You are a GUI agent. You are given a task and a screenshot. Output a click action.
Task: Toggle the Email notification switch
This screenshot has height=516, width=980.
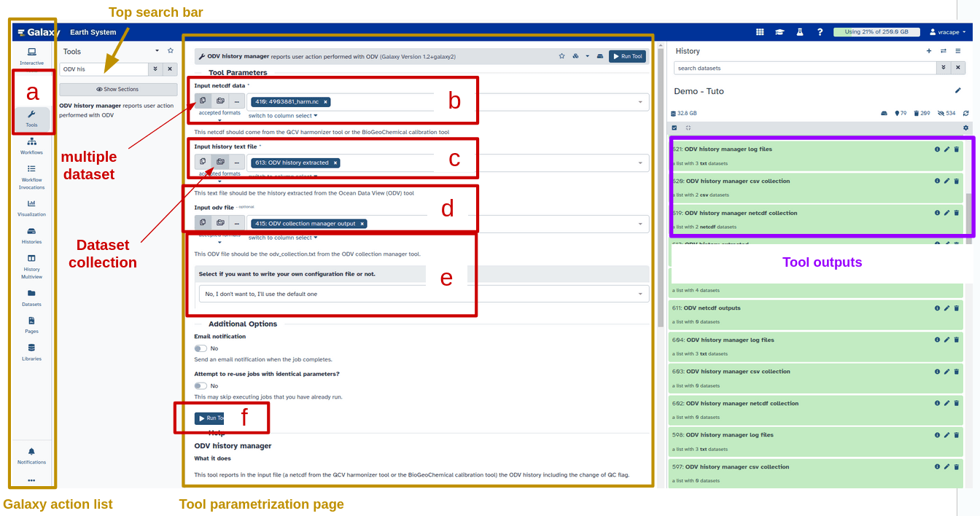point(201,348)
